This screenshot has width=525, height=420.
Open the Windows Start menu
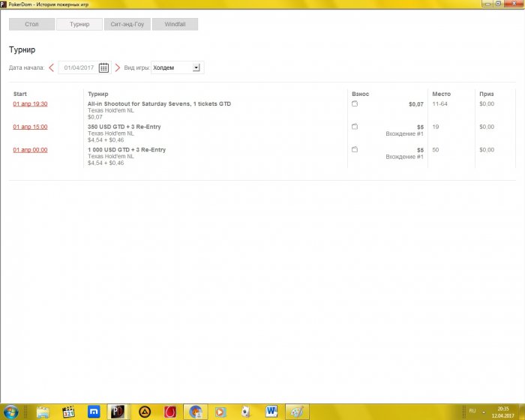coord(10,412)
